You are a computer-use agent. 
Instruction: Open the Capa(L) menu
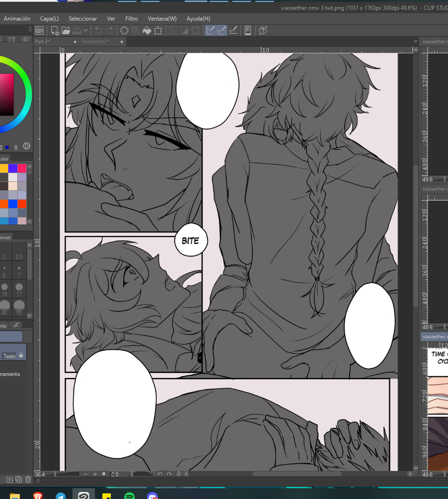(49, 19)
